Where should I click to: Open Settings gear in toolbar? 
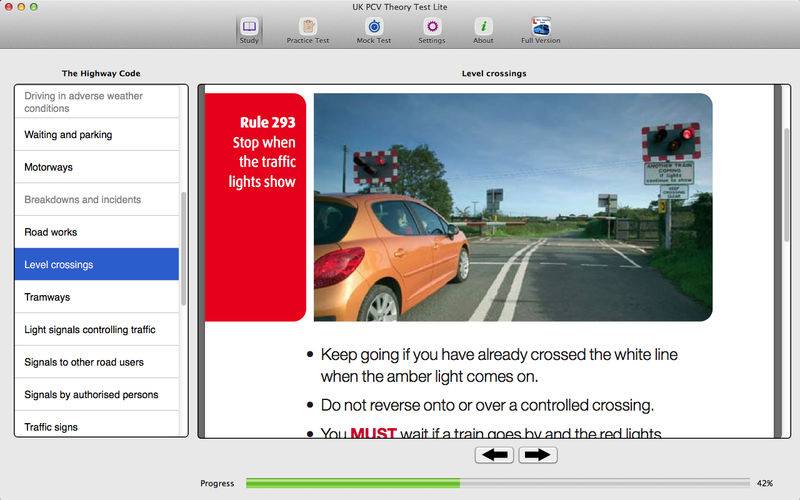432,27
